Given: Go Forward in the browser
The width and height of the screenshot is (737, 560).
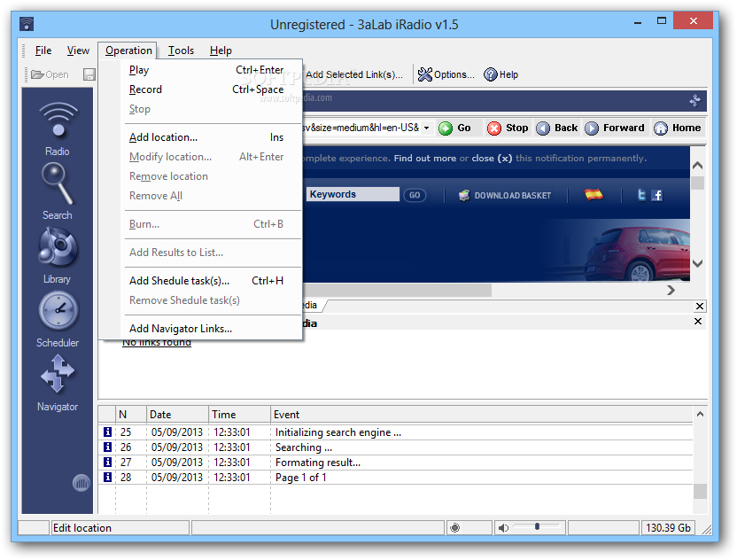Looking at the screenshot, I should [615, 128].
